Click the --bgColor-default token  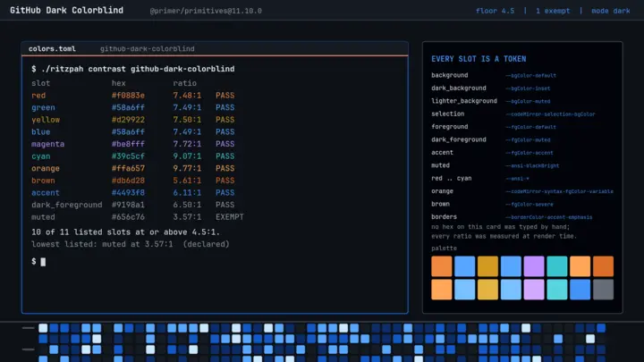point(530,75)
